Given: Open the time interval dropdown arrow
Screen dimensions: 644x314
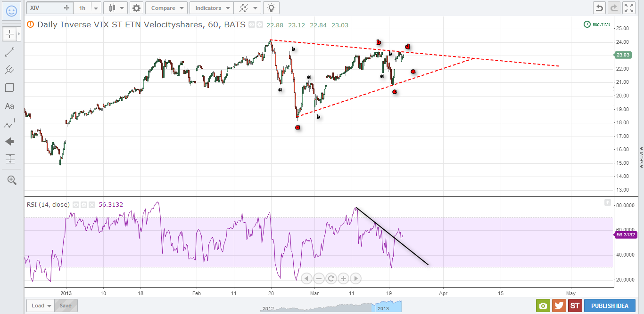Looking at the screenshot, I should click(96, 8).
